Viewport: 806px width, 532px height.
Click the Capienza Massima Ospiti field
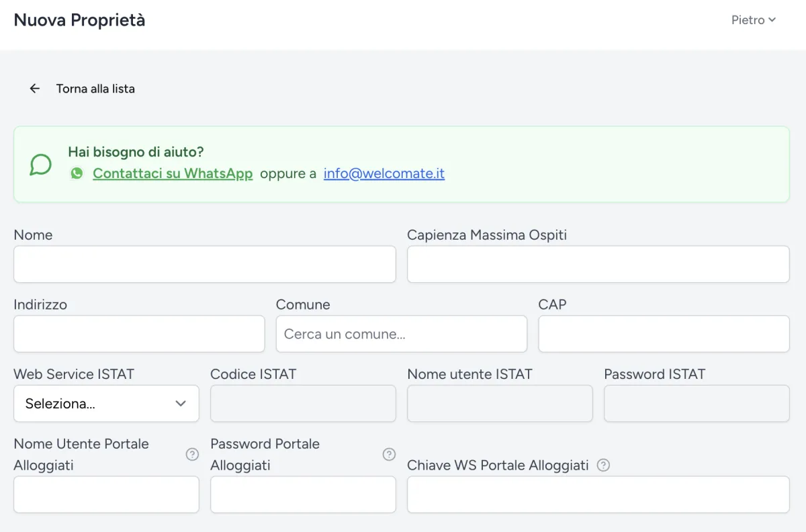click(598, 264)
